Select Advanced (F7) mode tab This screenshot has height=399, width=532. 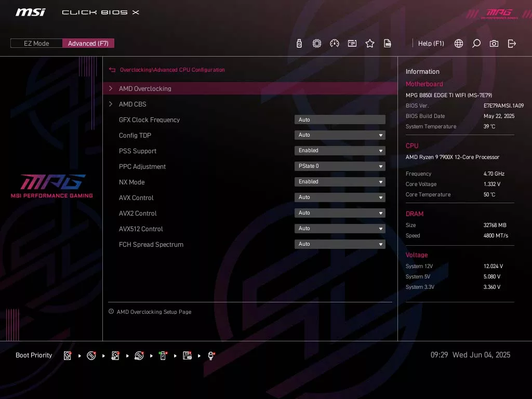[88, 44]
